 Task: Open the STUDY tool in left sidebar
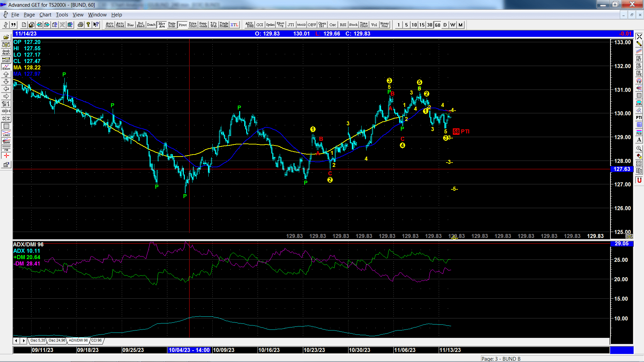(x=6, y=59)
